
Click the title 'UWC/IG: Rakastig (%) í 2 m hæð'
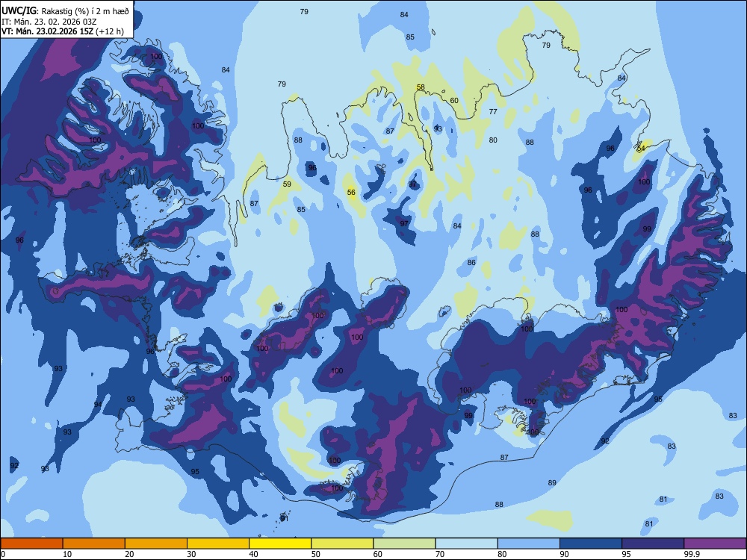pyautogui.click(x=65, y=11)
